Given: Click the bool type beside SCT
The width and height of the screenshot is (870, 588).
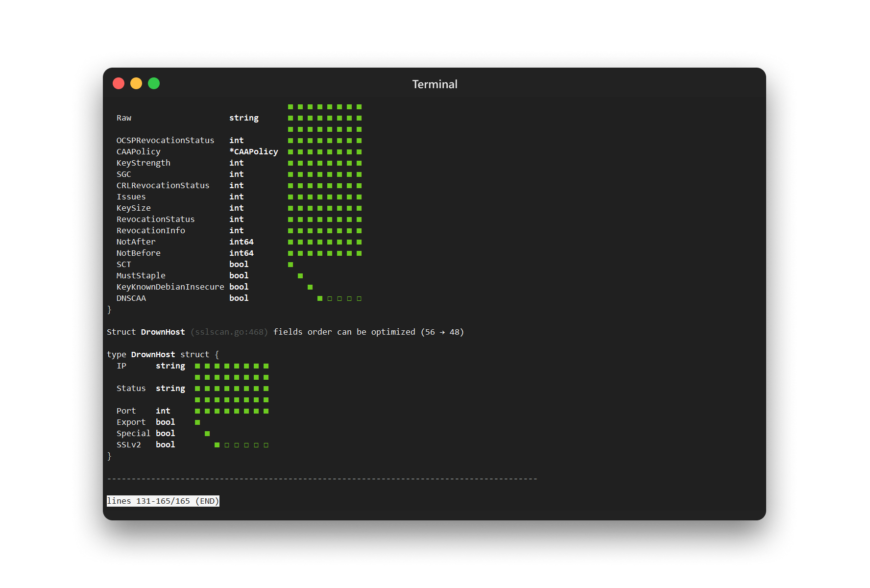Looking at the screenshot, I should (x=239, y=265).
